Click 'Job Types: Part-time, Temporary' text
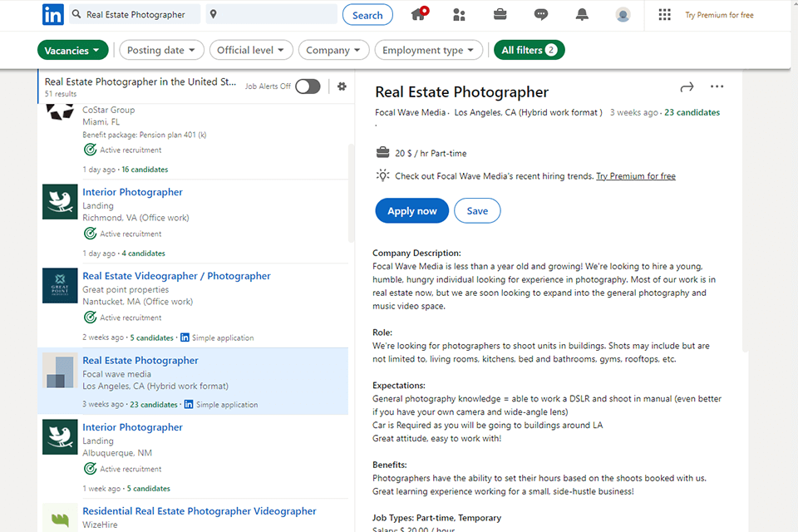This screenshot has width=798, height=532. coord(436,518)
